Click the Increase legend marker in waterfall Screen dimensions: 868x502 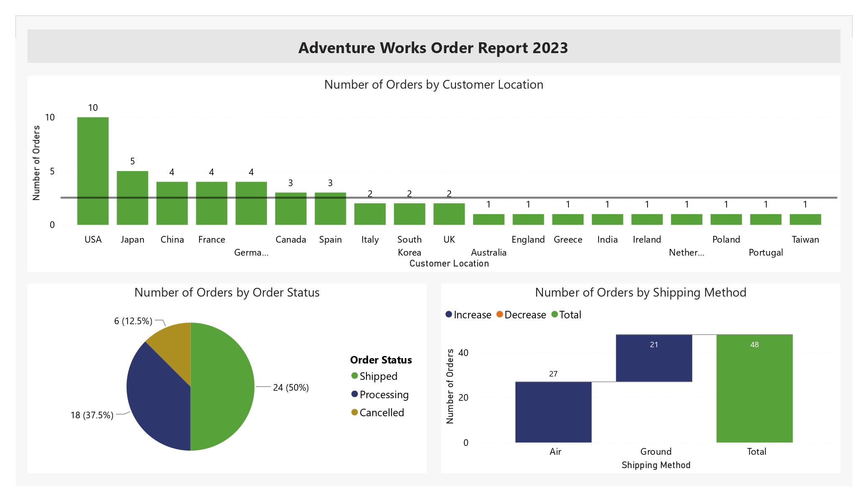(449, 314)
